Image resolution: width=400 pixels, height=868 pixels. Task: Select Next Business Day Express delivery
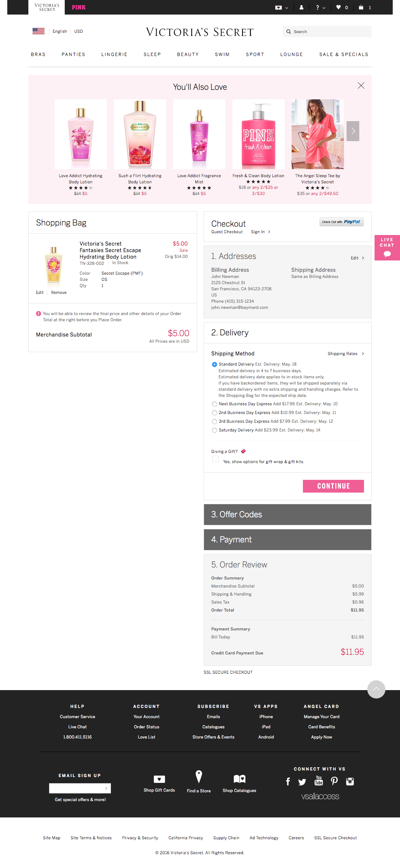click(x=215, y=404)
